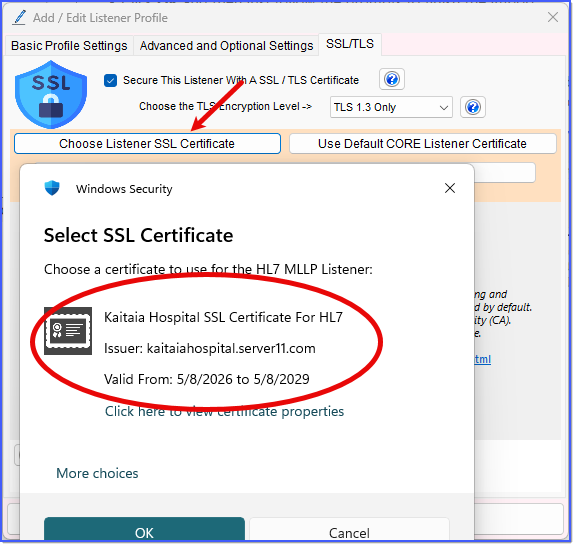The width and height of the screenshot is (575, 546).
Task: Click the issuer kaitaiahospital.server11.com text
Action: pos(231,348)
